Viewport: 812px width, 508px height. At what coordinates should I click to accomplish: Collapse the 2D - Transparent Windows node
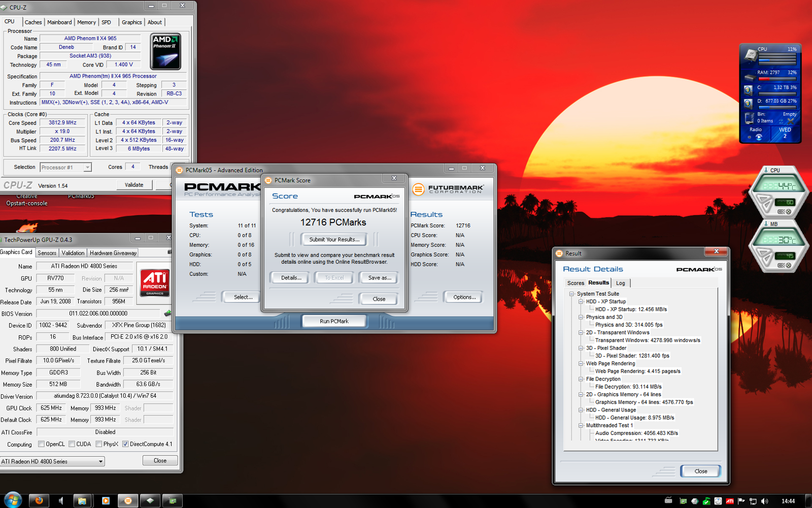pos(581,333)
